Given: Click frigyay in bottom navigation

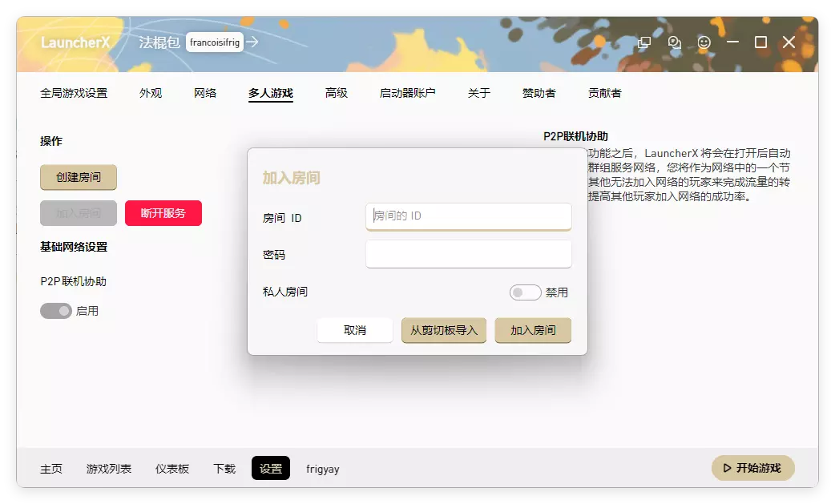Looking at the screenshot, I should (323, 469).
